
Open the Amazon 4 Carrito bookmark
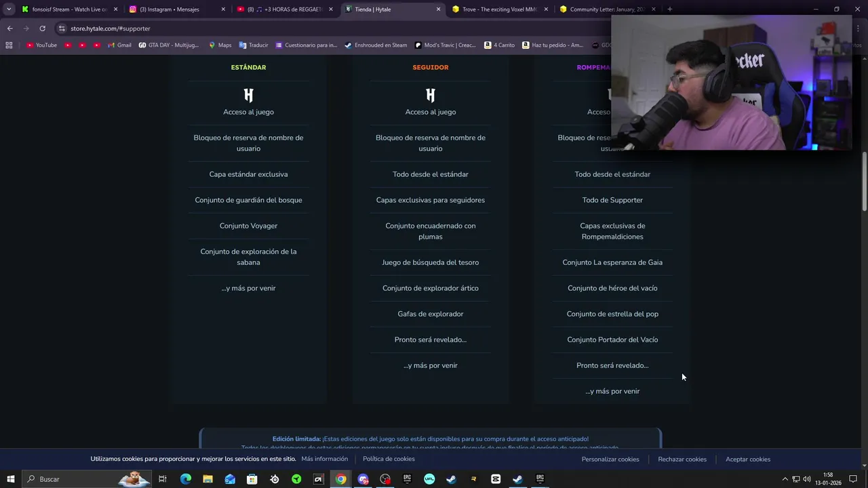coord(500,45)
